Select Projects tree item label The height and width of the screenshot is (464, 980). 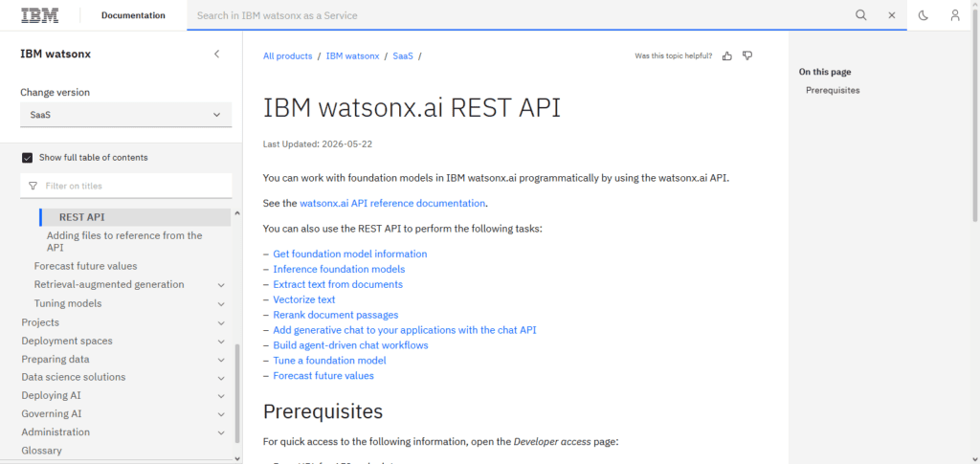pos(40,322)
